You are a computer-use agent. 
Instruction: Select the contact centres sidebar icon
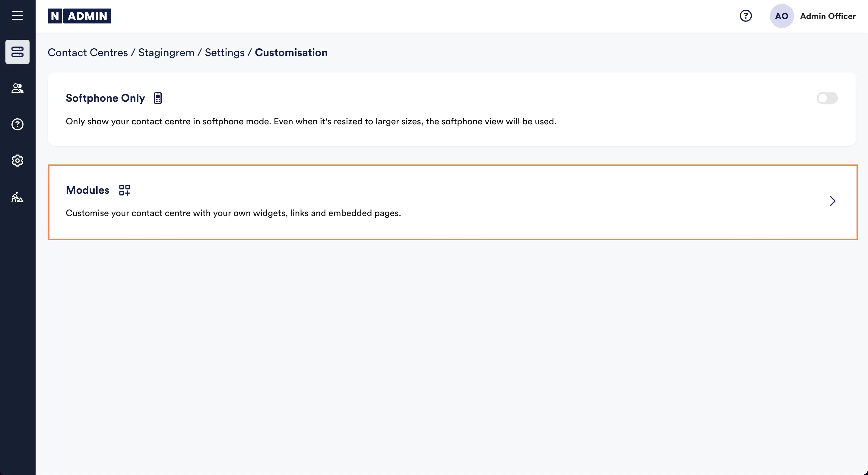[x=17, y=52]
